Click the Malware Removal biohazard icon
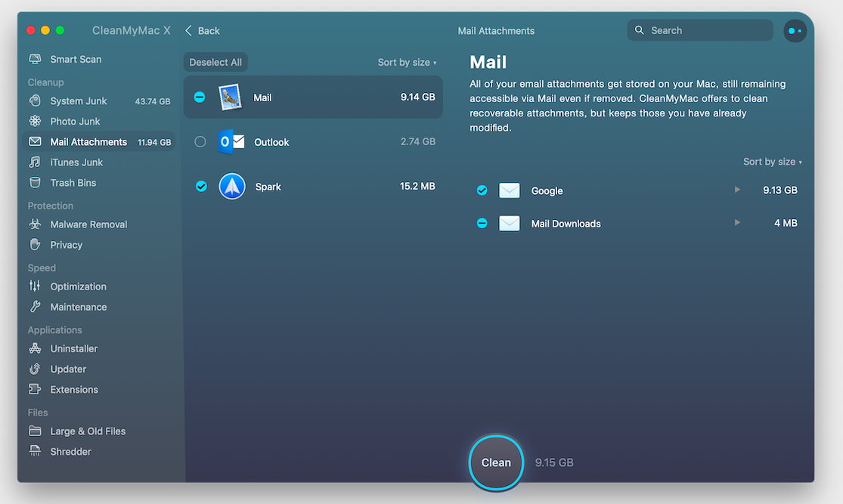 click(x=35, y=224)
